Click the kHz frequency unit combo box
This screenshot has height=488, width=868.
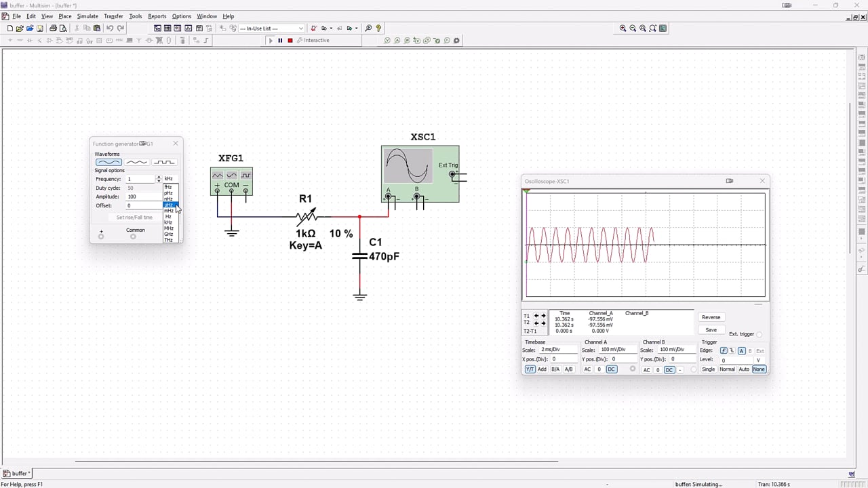click(170, 179)
